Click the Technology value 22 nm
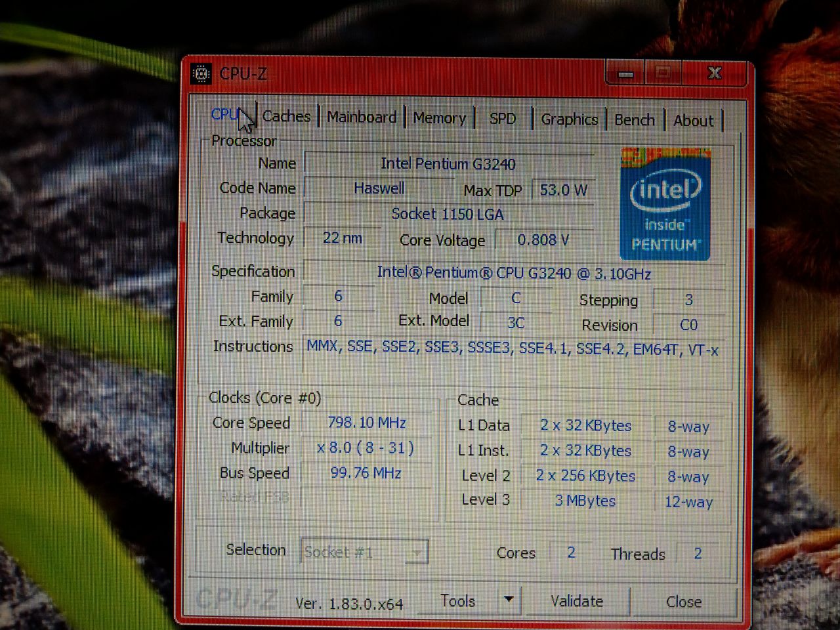 [342, 238]
